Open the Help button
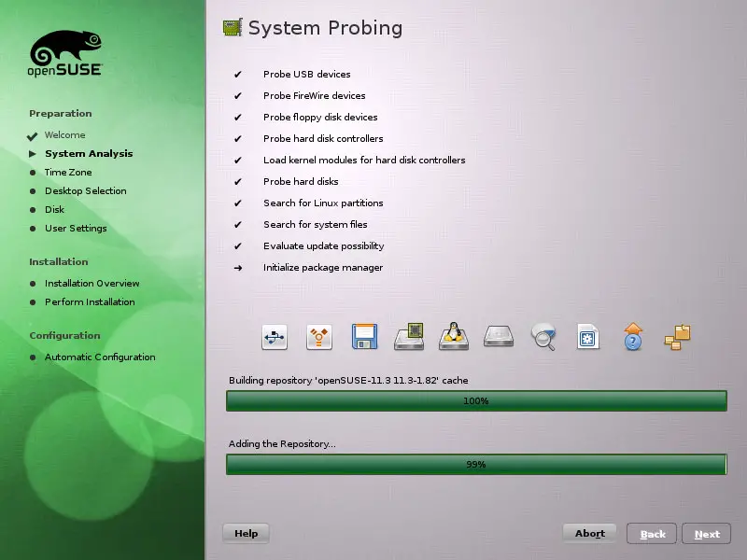Image resolution: width=747 pixels, height=560 pixels. 246,533
